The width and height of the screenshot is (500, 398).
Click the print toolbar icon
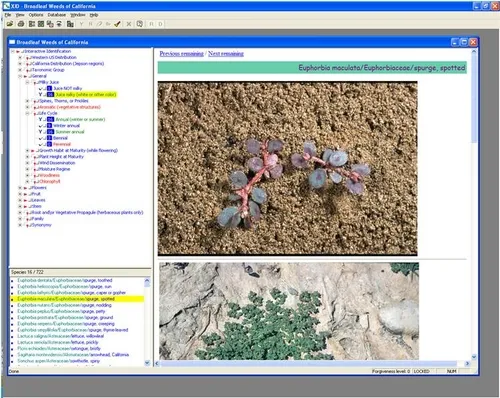point(21,24)
